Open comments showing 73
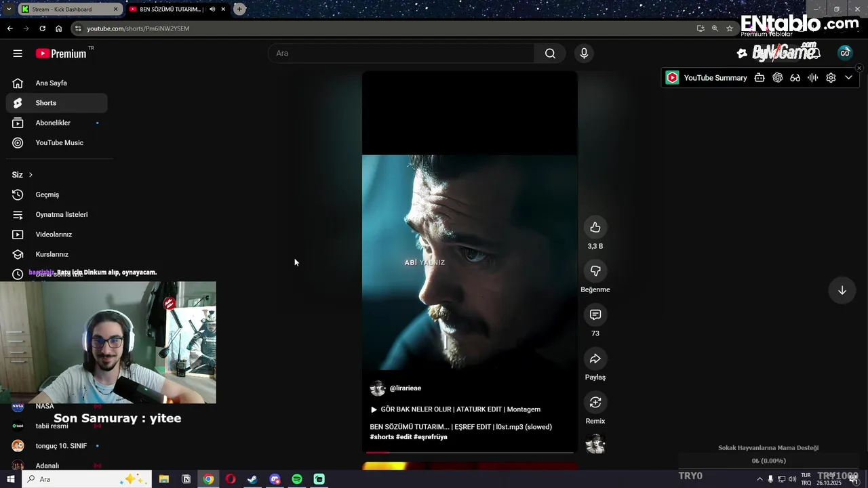 pyautogui.click(x=595, y=314)
